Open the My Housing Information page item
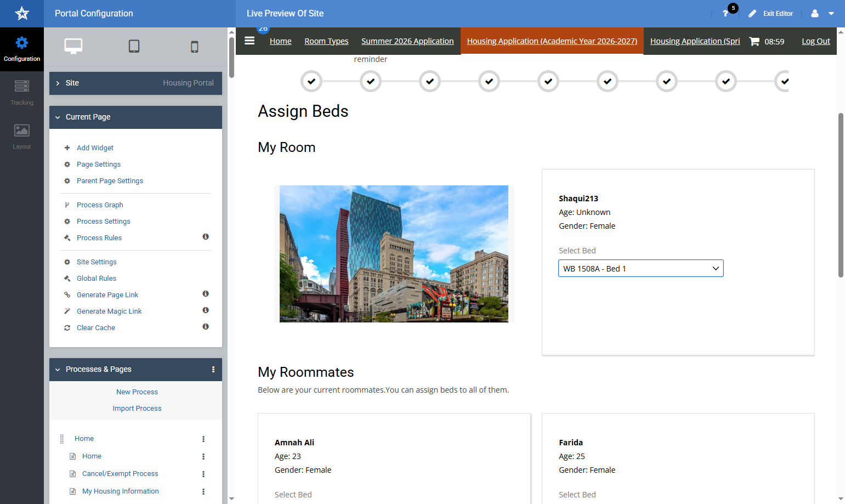This screenshot has width=845, height=504. point(121,491)
